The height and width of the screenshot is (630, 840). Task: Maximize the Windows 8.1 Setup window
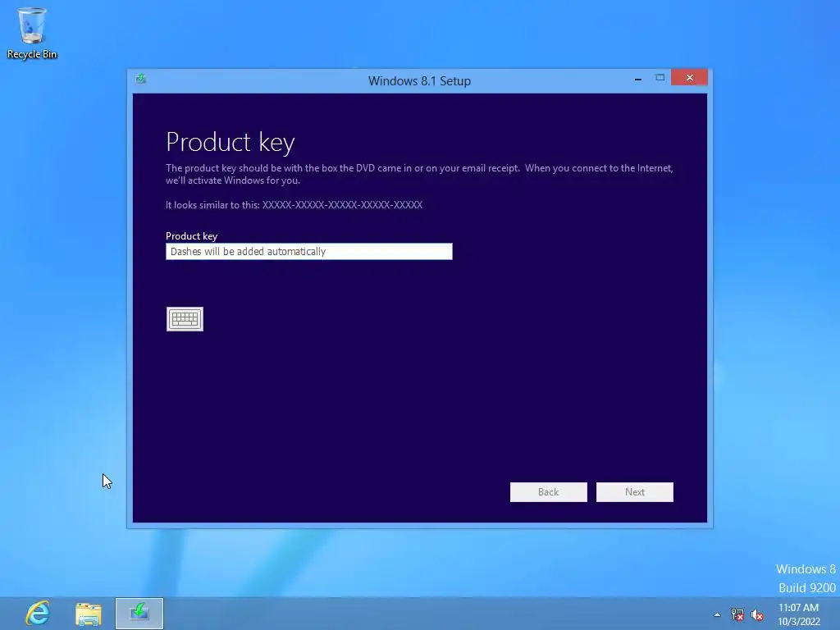point(660,78)
